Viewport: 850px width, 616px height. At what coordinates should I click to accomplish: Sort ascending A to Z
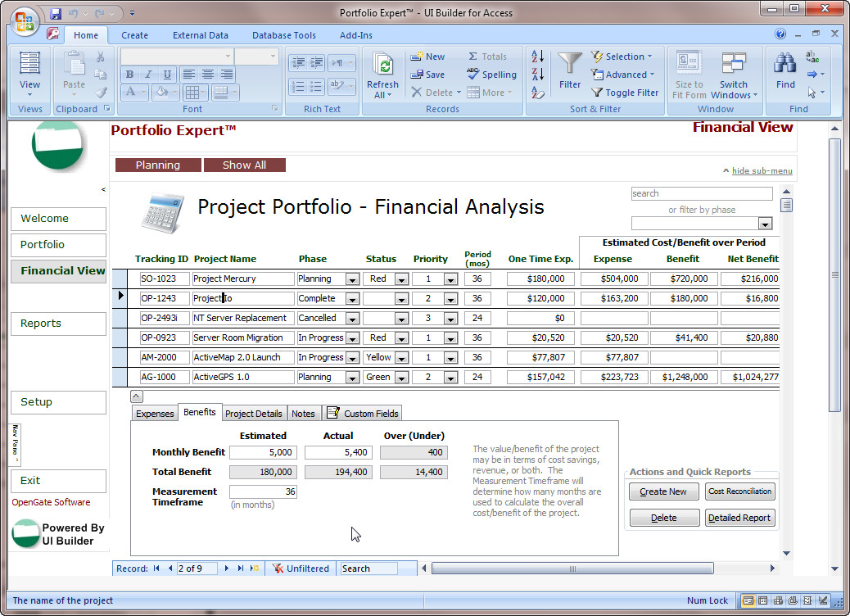pos(538,56)
